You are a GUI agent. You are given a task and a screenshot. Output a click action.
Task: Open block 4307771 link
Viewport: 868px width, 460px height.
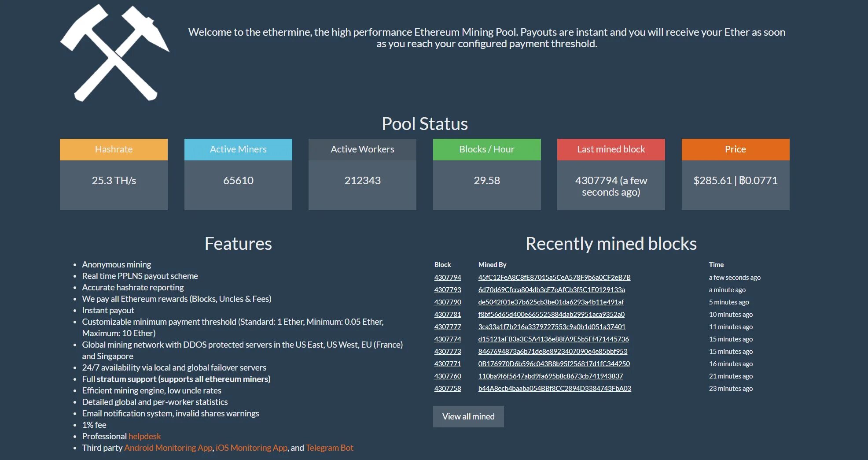tap(448, 364)
